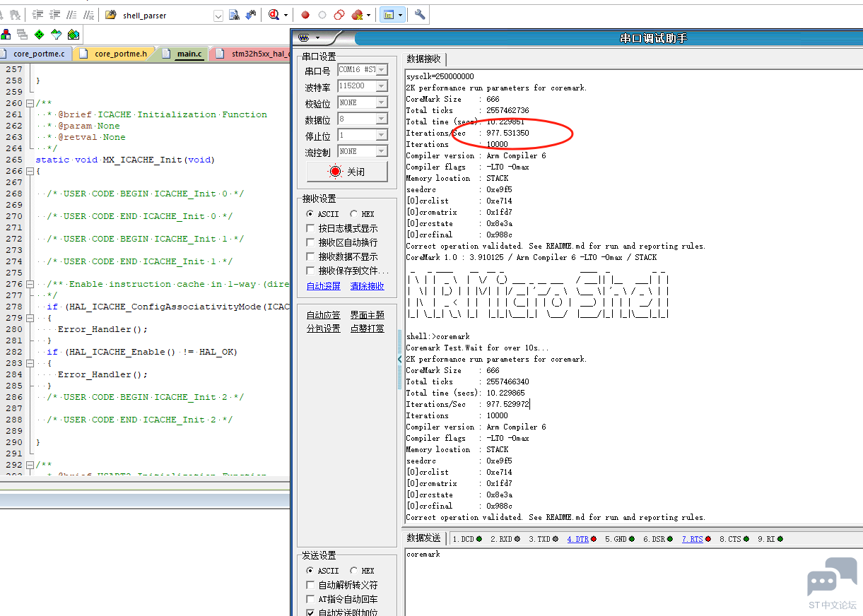Enable 接收区自动换行 checkbox

pos(310,242)
